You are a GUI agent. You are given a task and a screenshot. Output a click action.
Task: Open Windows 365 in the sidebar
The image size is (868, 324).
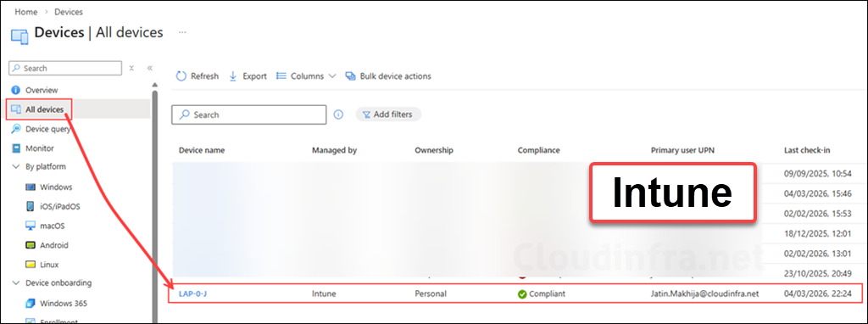click(x=63, y=304)
